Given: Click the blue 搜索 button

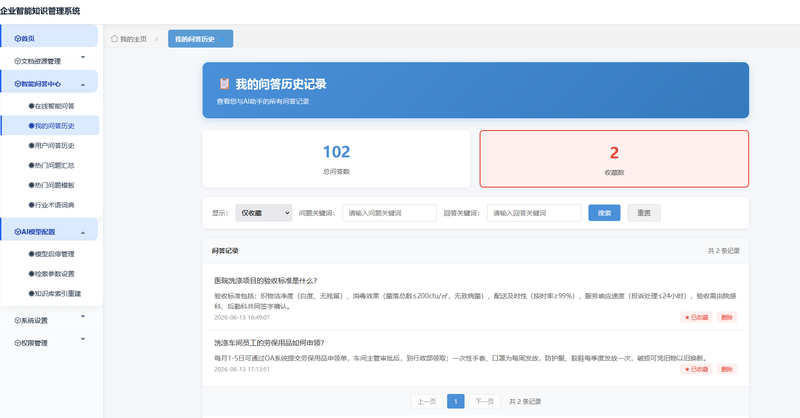Looking at the screenshot, I should click(604, 213).
